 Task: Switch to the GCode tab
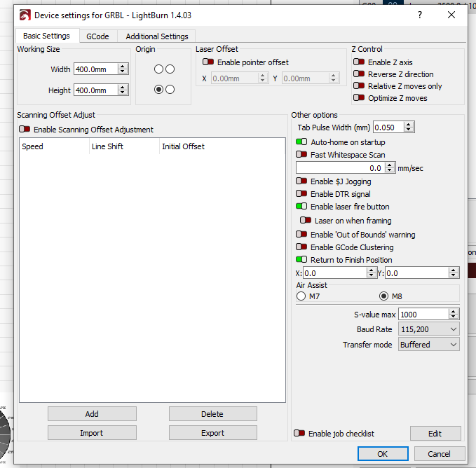97,36
